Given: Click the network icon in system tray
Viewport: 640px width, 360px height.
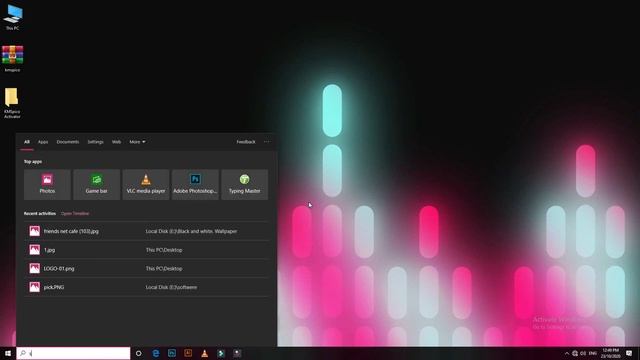Looking at the screenshot, I should 575,353.
